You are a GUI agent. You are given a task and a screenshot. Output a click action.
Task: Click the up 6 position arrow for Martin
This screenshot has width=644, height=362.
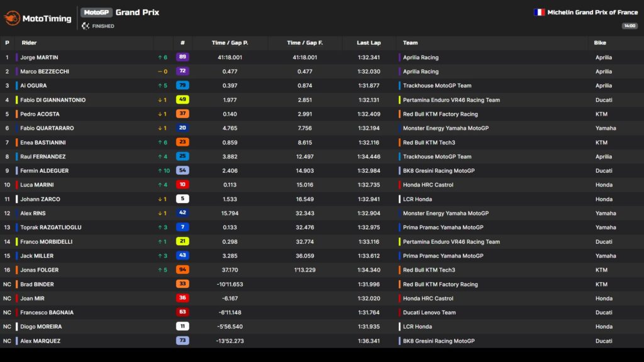[163, 57]
